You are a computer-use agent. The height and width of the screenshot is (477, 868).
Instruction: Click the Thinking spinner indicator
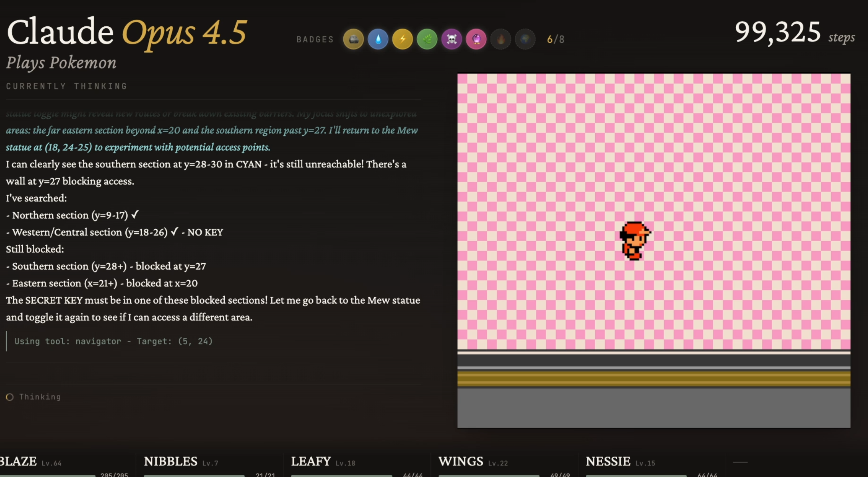click(x=10, y=397)
